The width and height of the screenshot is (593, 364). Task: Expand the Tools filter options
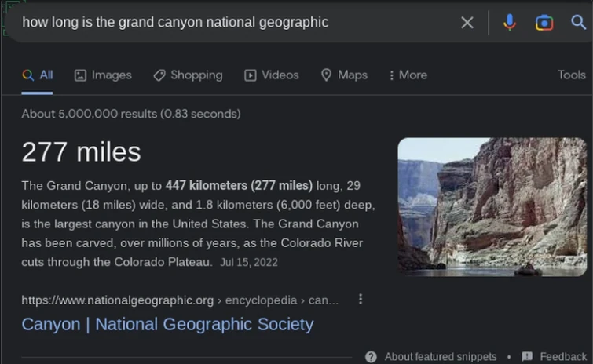click(x=571, y=75)
